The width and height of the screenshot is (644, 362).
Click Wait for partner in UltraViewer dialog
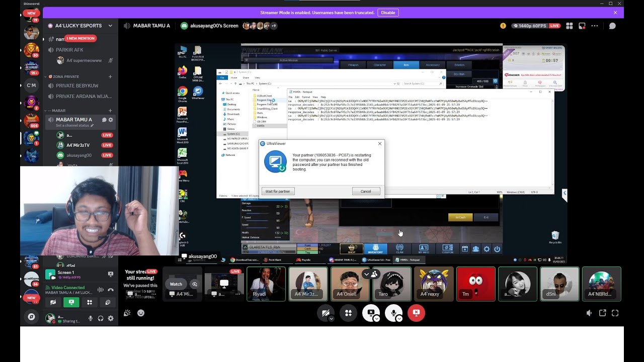point(278,192)
